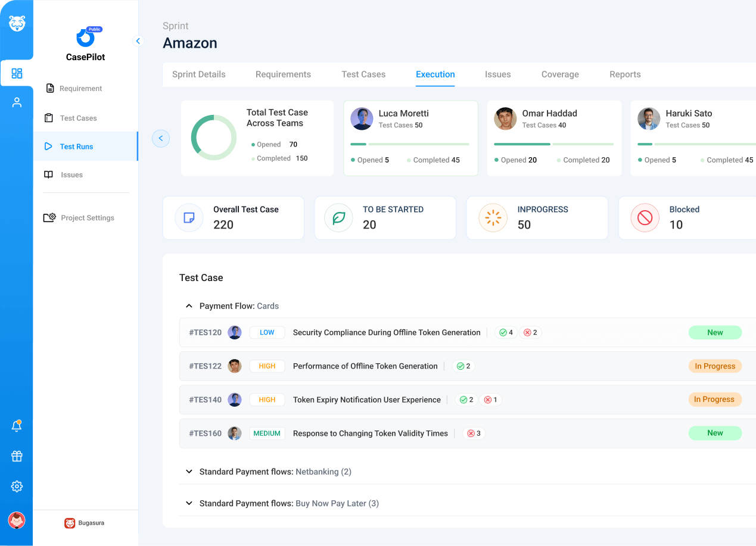756x546 pixels.
Task: Switch to the Reports tab
Action: 625,74
